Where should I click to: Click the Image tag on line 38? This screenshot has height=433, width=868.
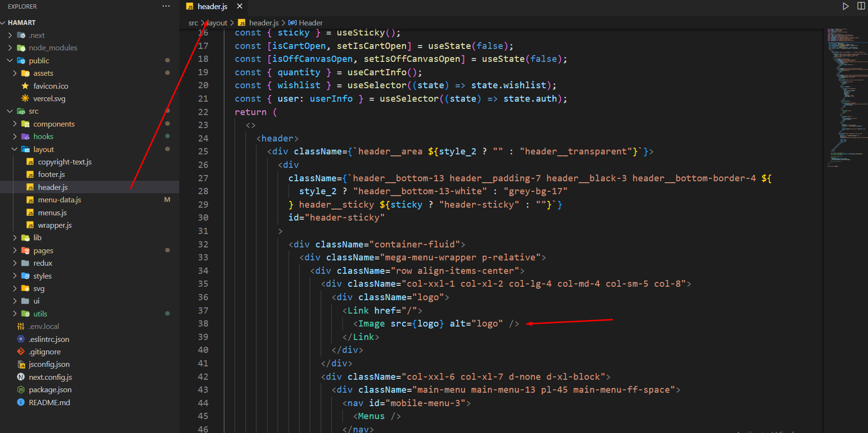coord(371,324)
